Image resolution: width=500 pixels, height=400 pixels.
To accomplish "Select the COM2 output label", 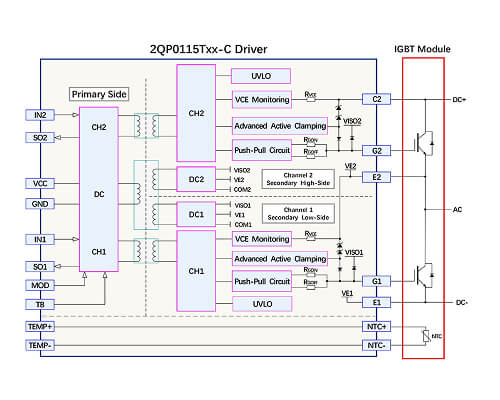I will [x=242, y=189].
